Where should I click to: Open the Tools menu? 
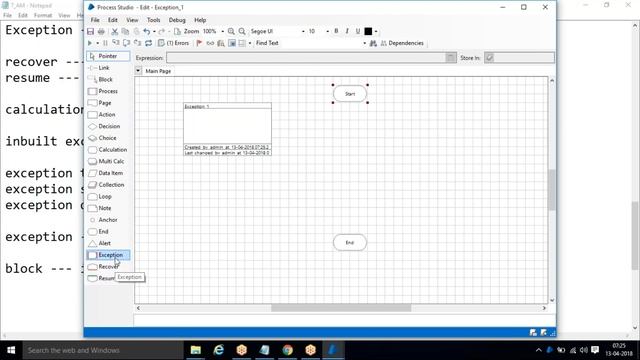coord(153,20)
